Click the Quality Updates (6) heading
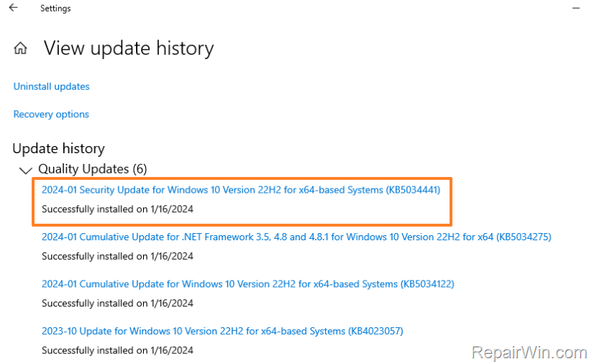Screen dimensions: 597x364 [x=92, y=169]
